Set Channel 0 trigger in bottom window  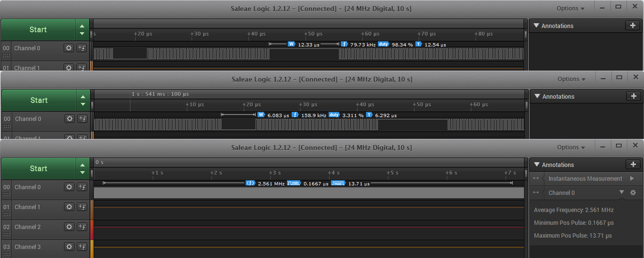(82, 187)
